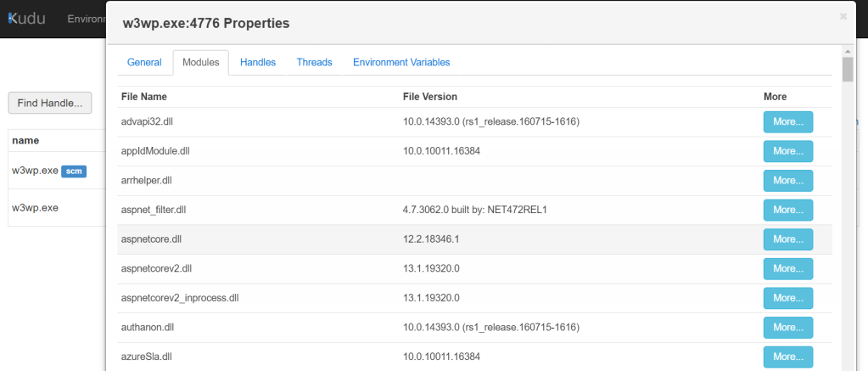Click More for advapi32.dll

[788, 122]
